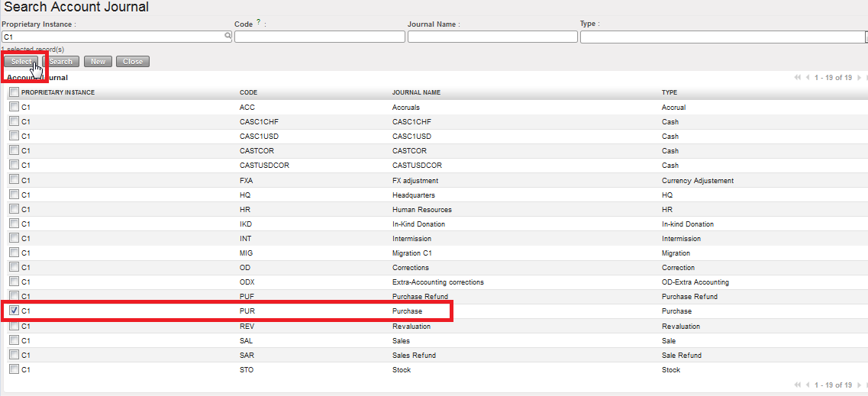Focus the Journal Name input field
This screenshot has height=396, width=868.
[x=492, y=37]
